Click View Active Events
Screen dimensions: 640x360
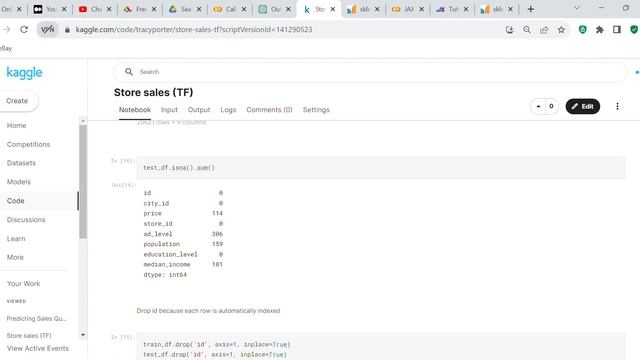(38, 348)
